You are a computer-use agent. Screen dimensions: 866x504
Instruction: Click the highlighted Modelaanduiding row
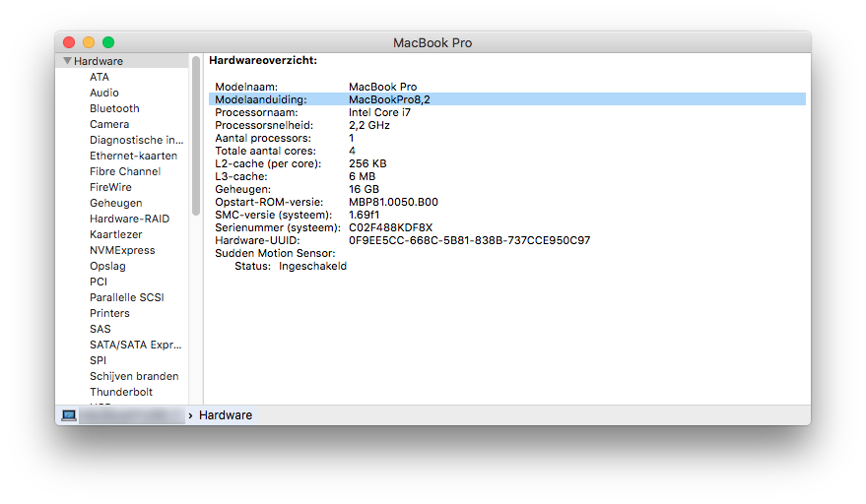[507, 99]
